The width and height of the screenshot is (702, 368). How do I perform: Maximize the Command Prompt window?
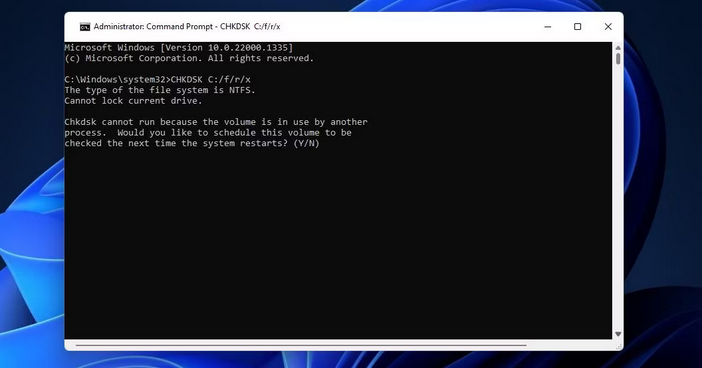pyautogui.click(x=578, y=27)
